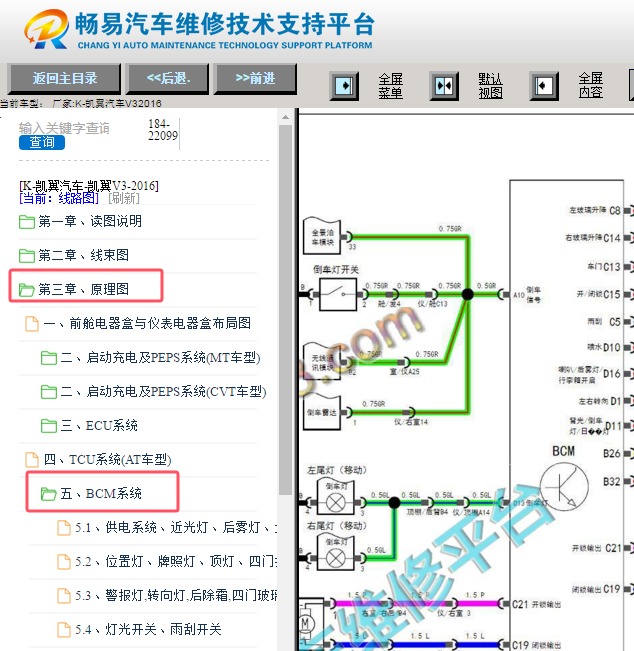
Task: Expand 第二章、线束图 folder
Action: click(x=83, y=255)
